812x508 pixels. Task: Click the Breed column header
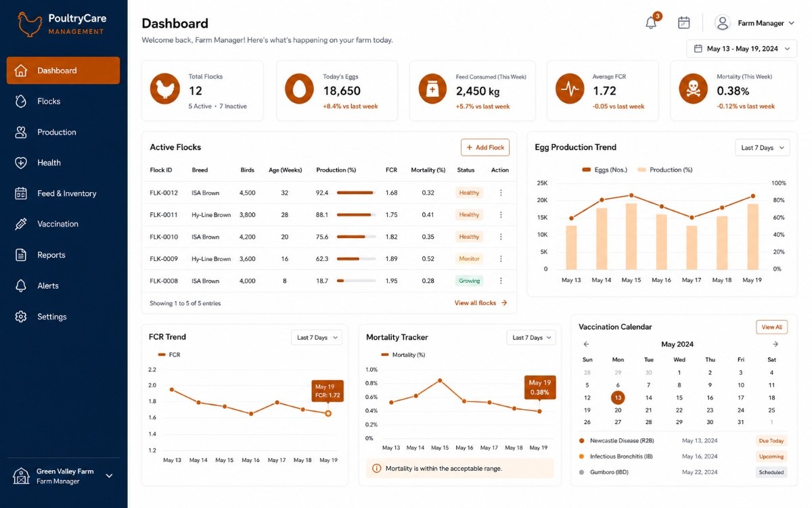tap(200, 170)
